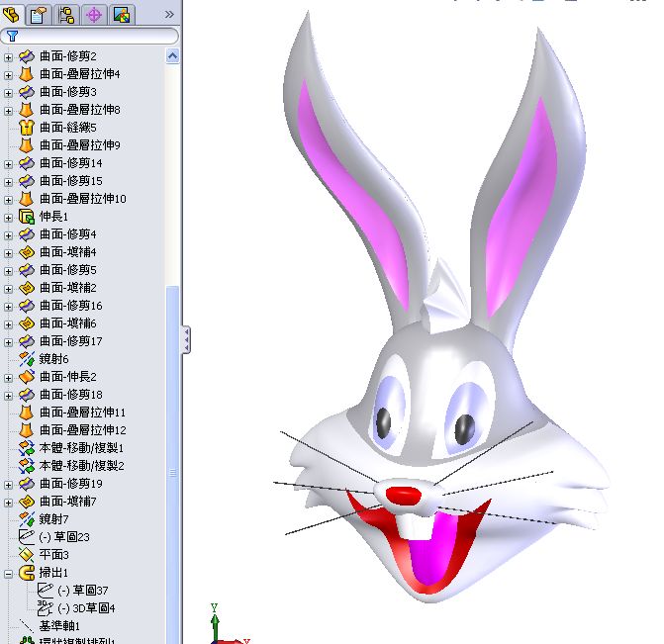
Task: Select the 曲面-修剪15 tree label
Action: [70, 181]
